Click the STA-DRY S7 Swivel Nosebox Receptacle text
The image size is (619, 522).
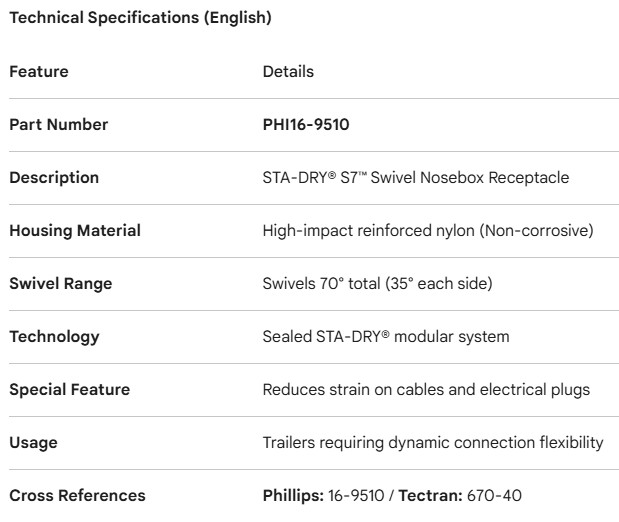pyautogui.click(x=415, y=178)
